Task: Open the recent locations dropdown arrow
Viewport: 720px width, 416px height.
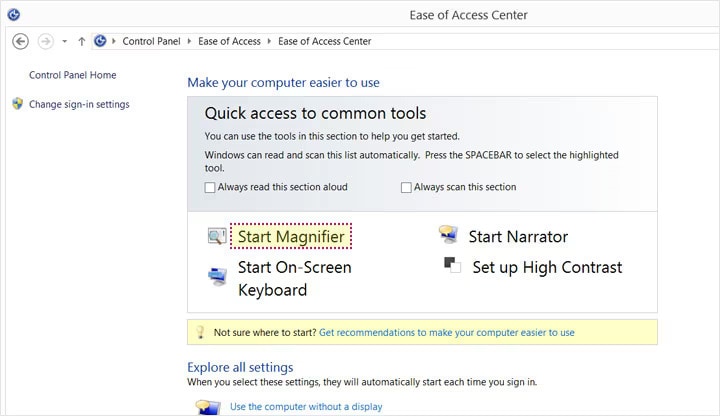Action: tap(64, 41)
